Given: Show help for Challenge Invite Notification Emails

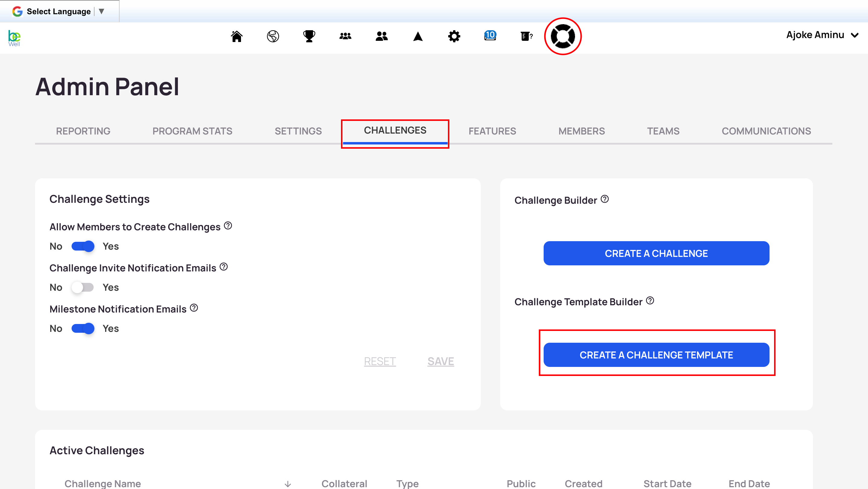Looking at the screenshot, I should (x=224, y=267).
